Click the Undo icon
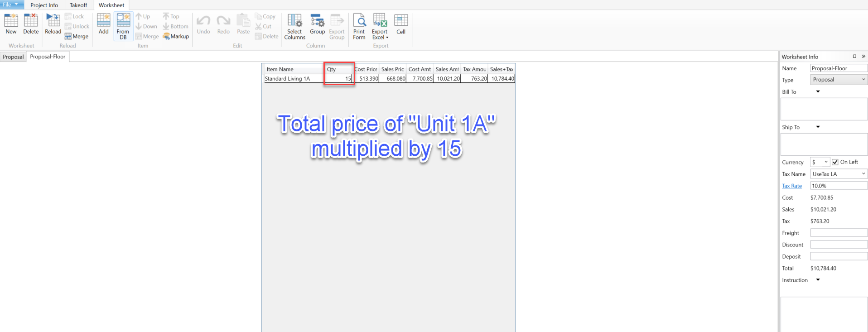This screenshot has width=868, height=332. coord(203,24)
